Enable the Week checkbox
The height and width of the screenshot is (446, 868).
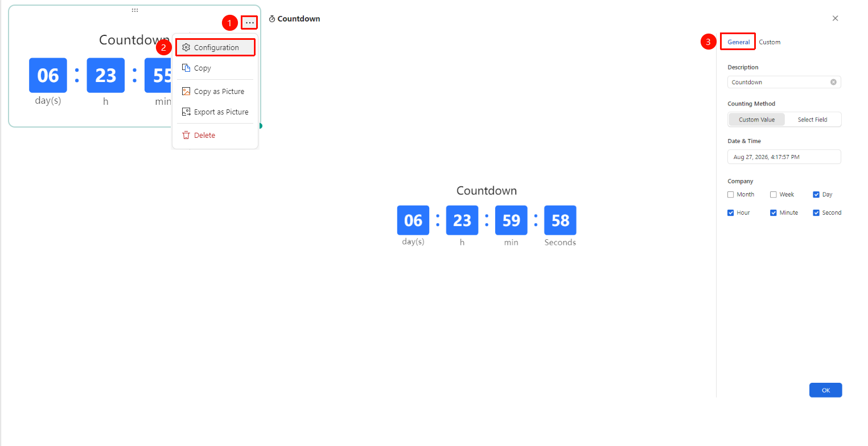774,195
